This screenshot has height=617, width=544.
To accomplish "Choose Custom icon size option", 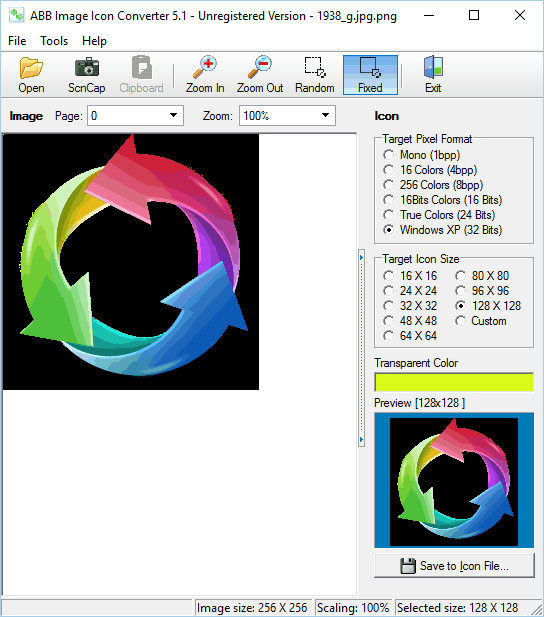I will pos(481,321).
